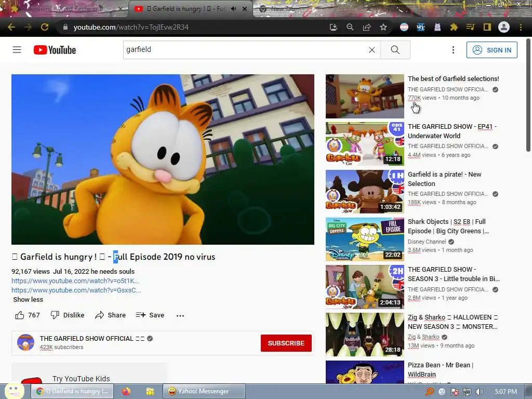
Task: Open the network tray icon
Action: point(467,392)
